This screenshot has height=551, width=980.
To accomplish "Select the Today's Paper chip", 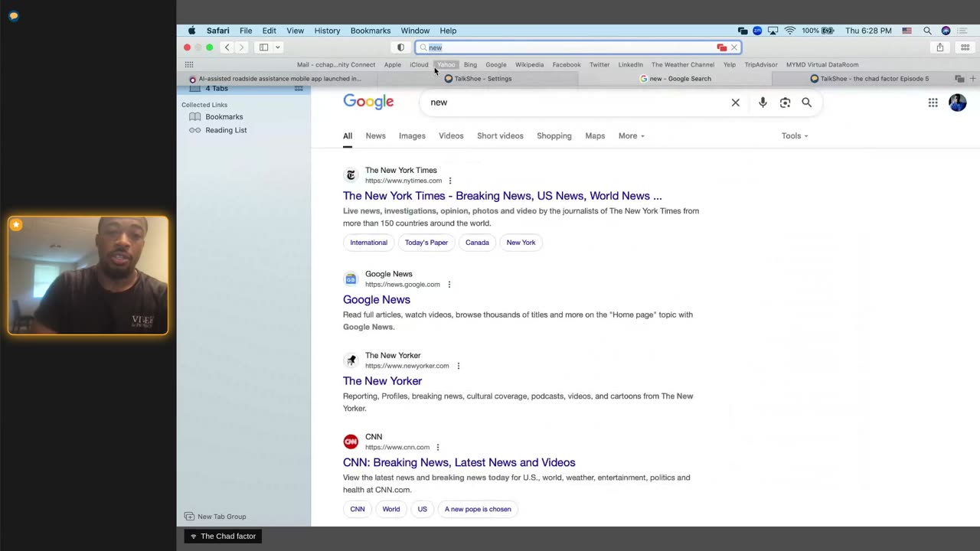I will pos(426,243).
